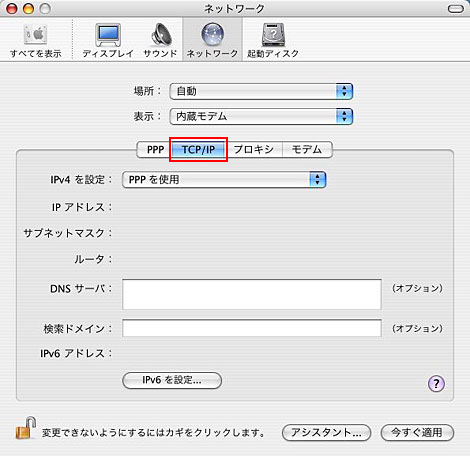Open the すべてを表示 (Show All) icon
This screenshot has height=456, width=470.
pyautogui.click(x=35, y=40)
